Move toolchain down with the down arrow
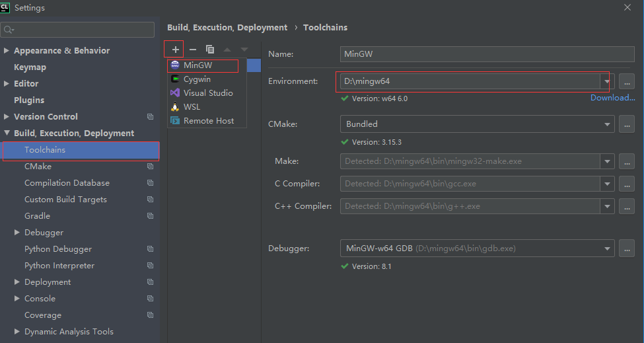This screenshot has width=644, height=343. coord(244,50)
